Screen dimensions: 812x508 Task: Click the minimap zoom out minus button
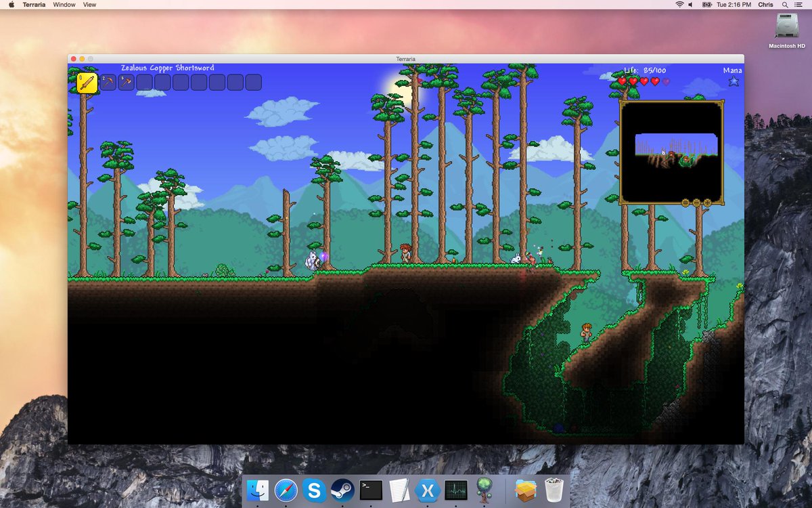(696, 203)
